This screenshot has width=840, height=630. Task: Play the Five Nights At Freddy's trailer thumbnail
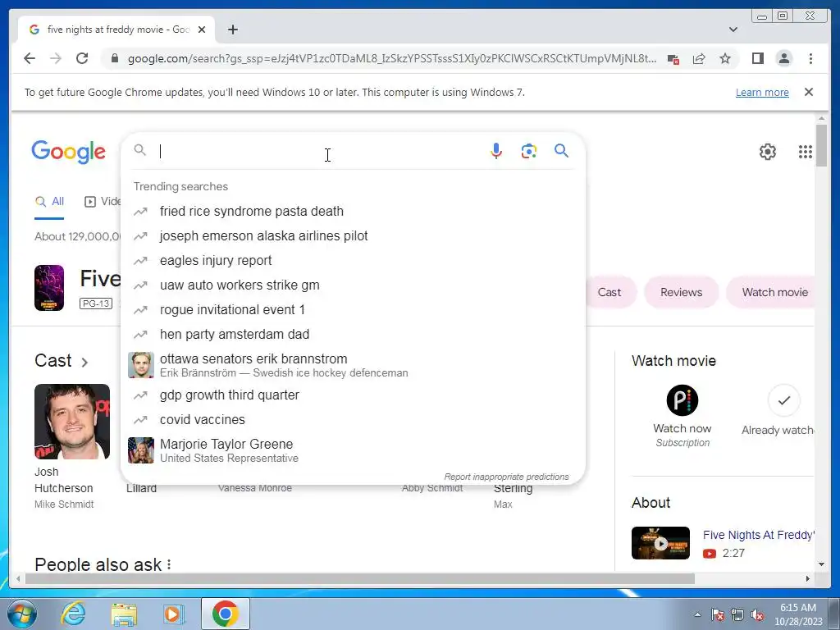[660, 543]
